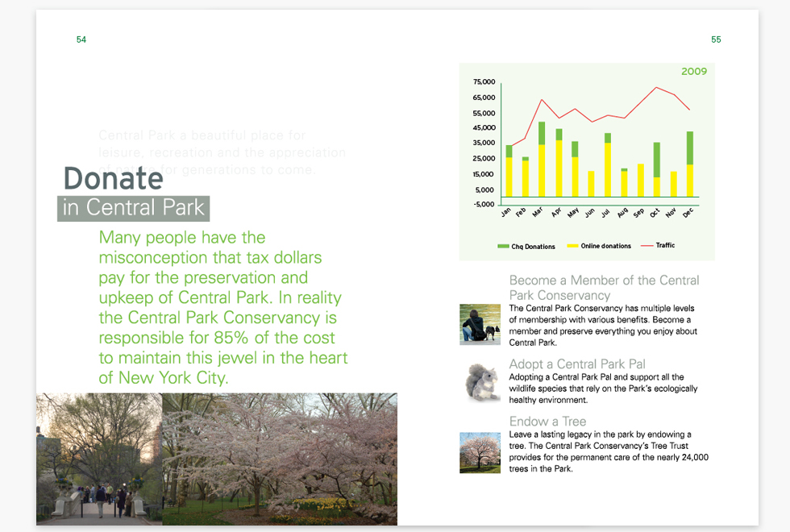Click the park walkway photo
Image resolution: width=790 pixels, height=532 pixels.
(99, 459)
